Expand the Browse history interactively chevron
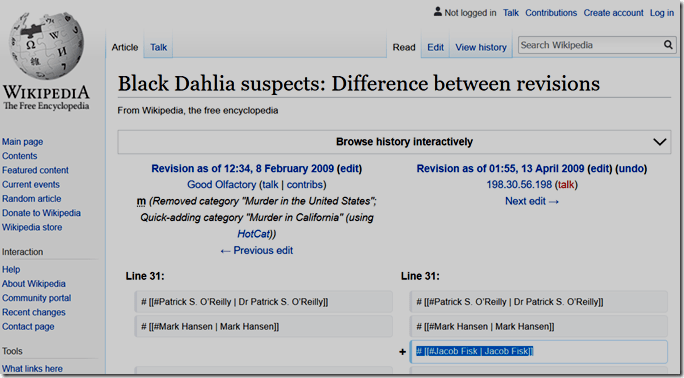684x378 pixels. 660,142
